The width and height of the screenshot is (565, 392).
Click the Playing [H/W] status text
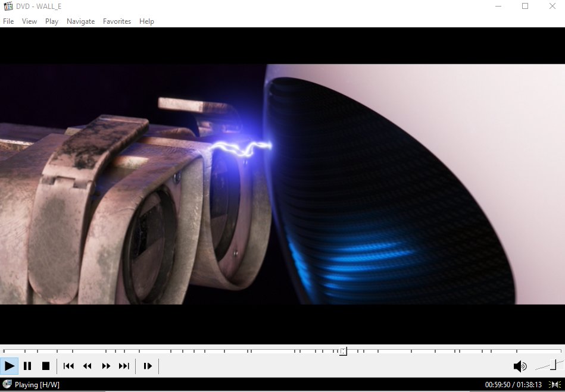pyautogui.click(x=37, y=385)
